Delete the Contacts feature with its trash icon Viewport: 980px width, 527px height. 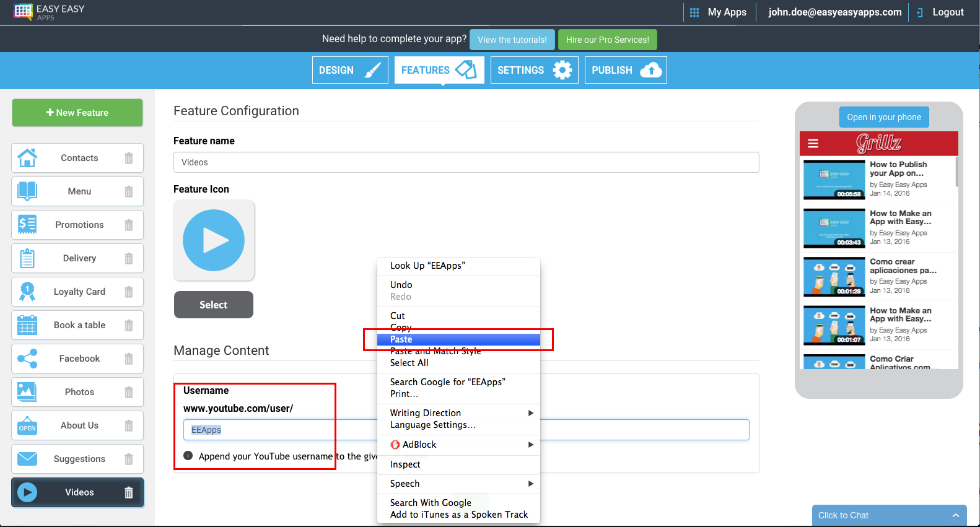click(x=129, y=158)
